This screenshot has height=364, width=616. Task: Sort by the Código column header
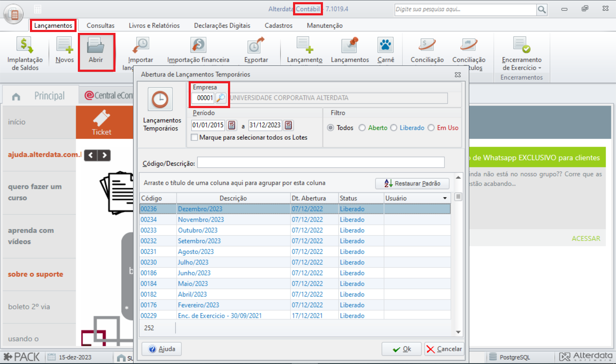158,198
